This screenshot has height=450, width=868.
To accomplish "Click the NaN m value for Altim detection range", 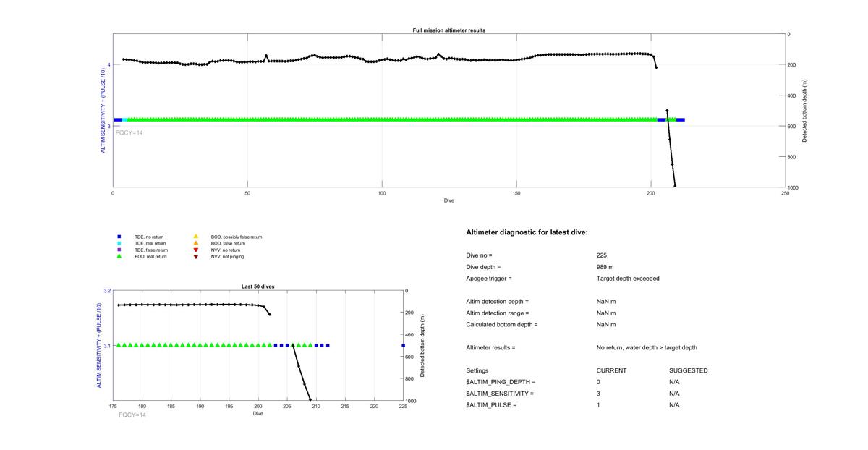I will [606, 313].
